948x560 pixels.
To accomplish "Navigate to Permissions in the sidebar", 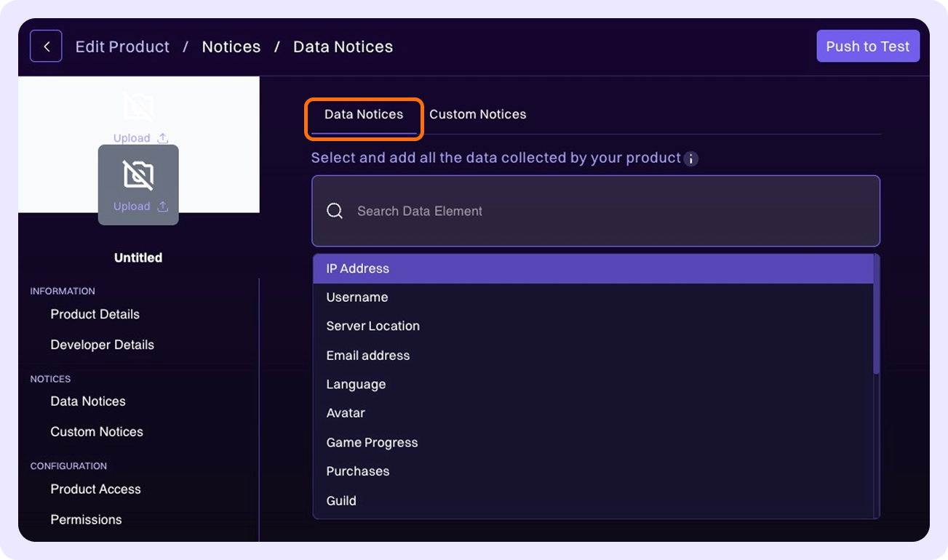I will pyautogui.click(x=86, y=519).
